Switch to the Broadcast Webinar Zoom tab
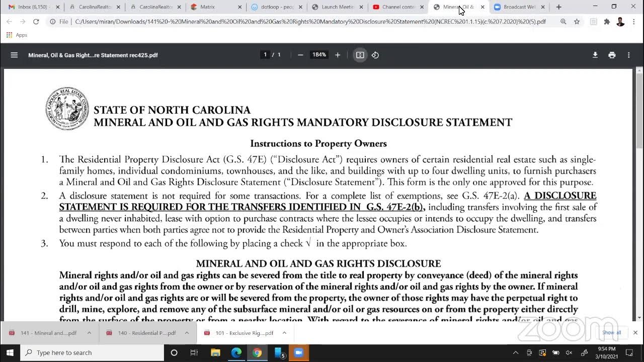 pyautogui.click(x=519, y=7)
